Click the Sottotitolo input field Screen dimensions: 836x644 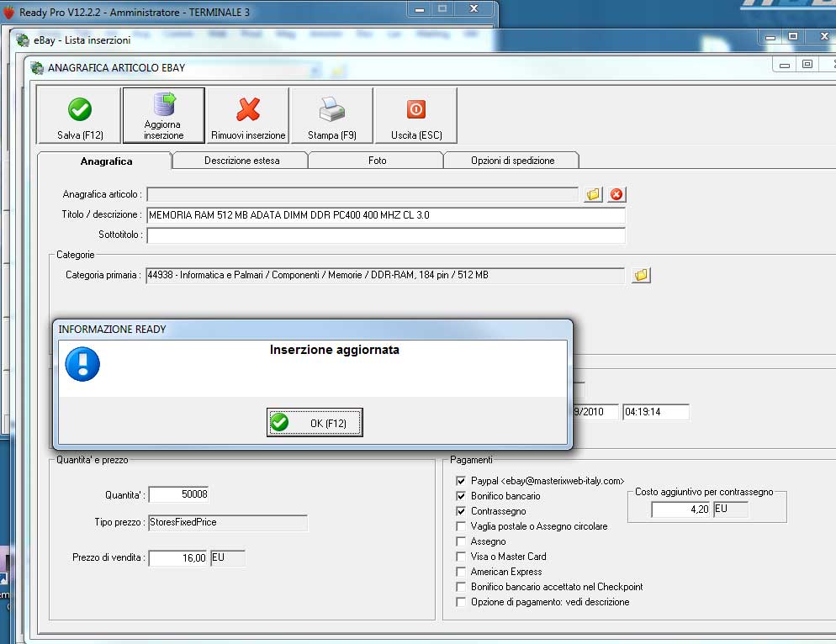[x=385, y=235]
